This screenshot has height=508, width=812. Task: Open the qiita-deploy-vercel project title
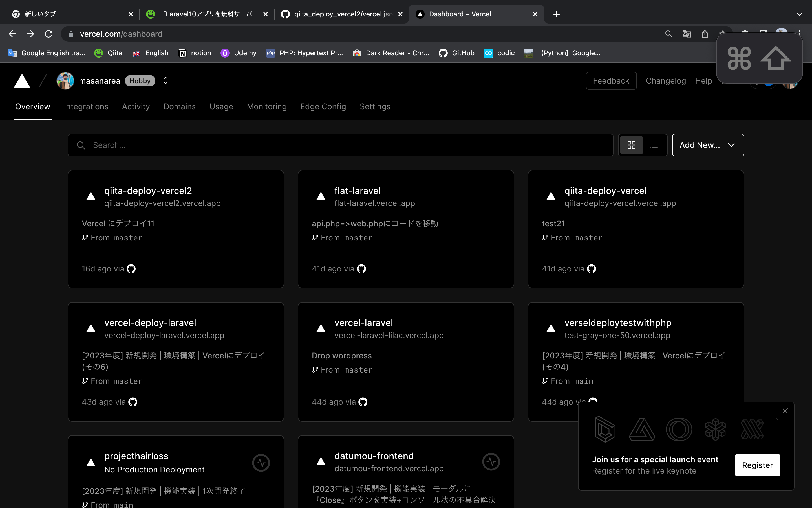coord(605,191)
